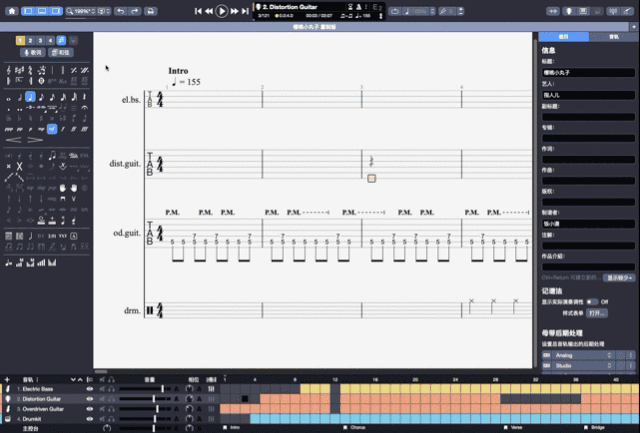Toggle visibility of Drumkit track
Viewport: 640px width, 433px height.
pos(89,417)
